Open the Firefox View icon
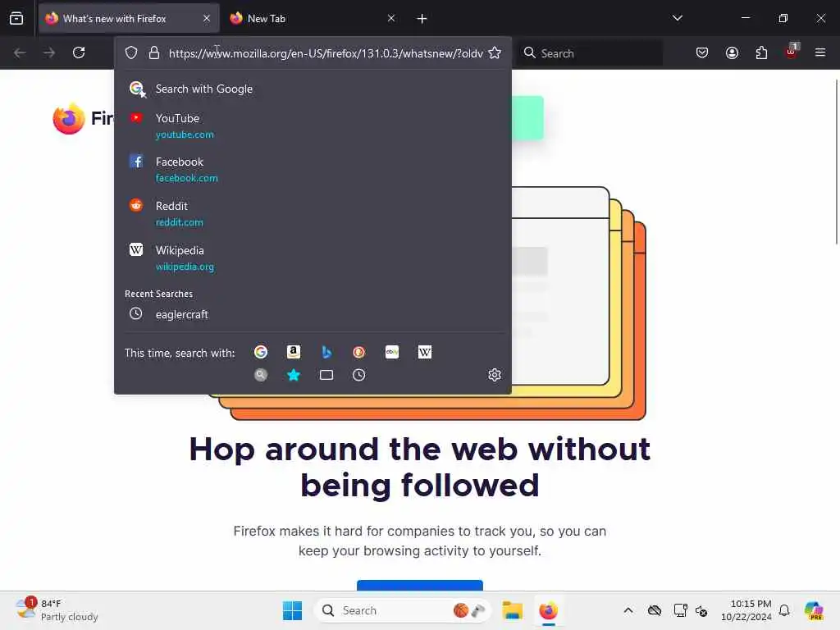 (x=16, y=18)
